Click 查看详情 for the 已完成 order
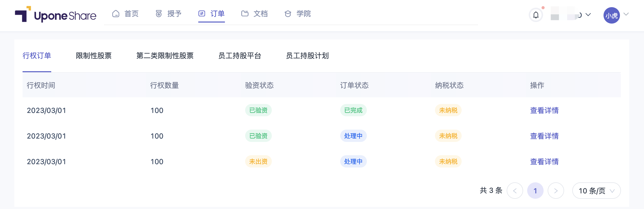This screenshot has height=209, width=644. (544, 110)
